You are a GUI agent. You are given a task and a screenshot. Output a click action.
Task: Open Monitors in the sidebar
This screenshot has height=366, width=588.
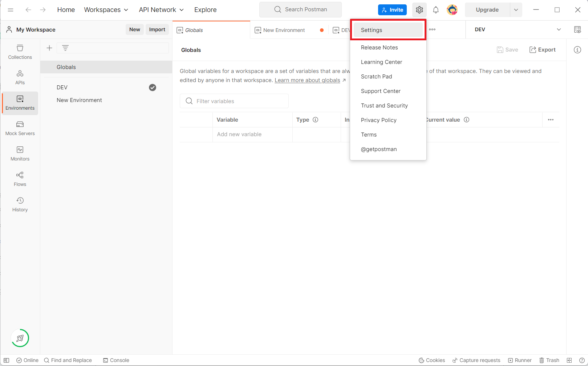coord(20,154)
